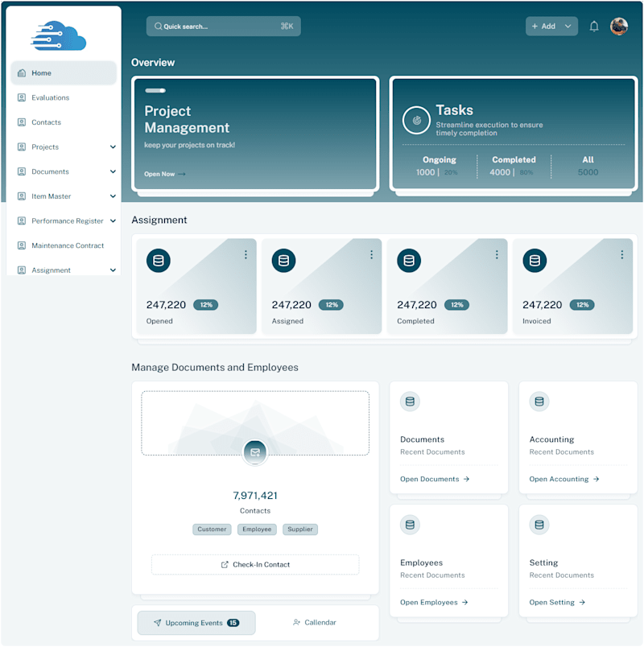This screenshot has height=647, width=644.
Task: Click Open Now on Project Management
Action: 165,174
